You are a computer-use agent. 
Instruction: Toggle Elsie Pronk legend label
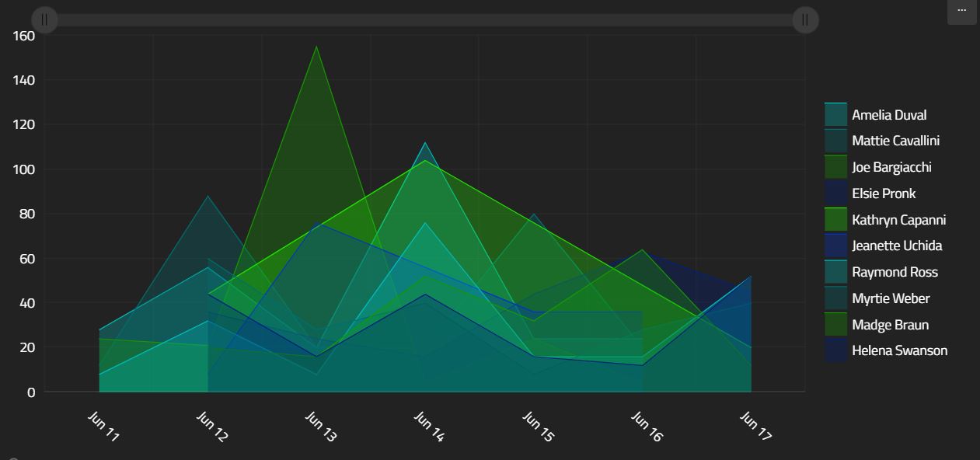coord(883,193)
